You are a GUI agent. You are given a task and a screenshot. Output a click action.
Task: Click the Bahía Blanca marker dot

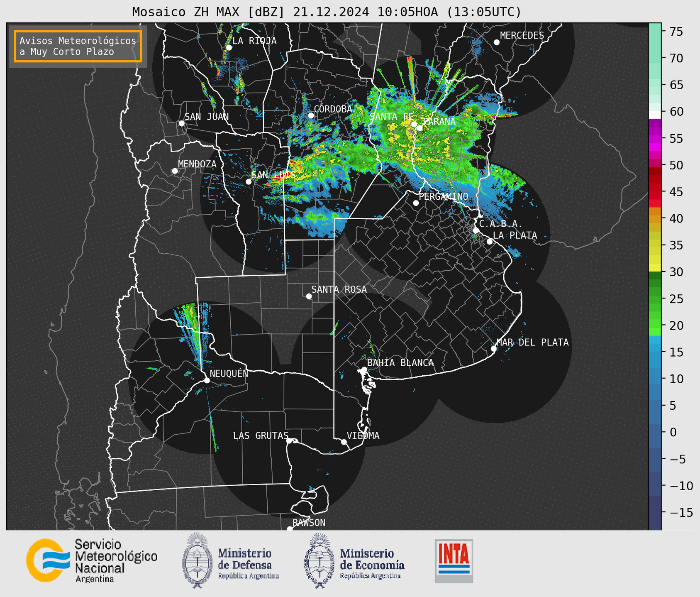[x=364, y=369]
